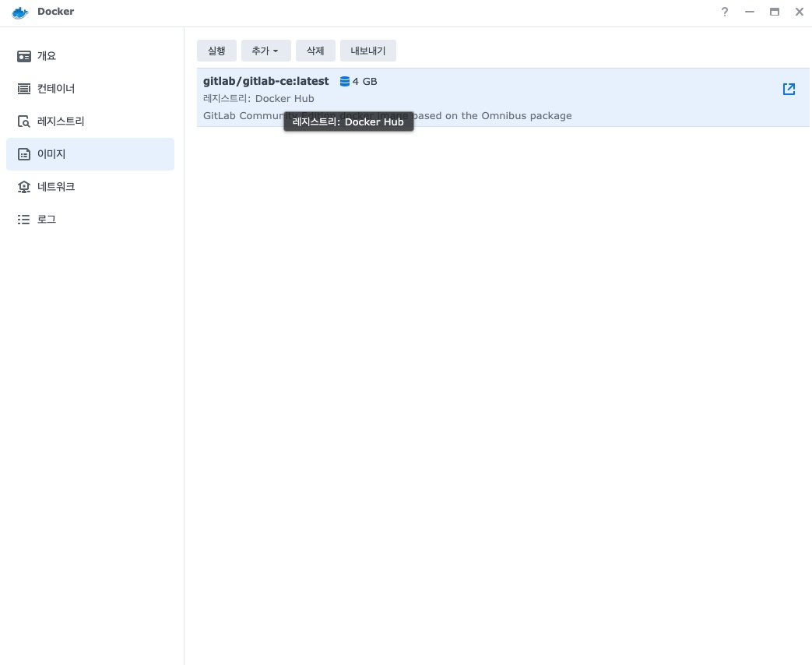Screen dimensions: 812x665
Task: Open the help question mark icon
Action: tap(725, 12)
